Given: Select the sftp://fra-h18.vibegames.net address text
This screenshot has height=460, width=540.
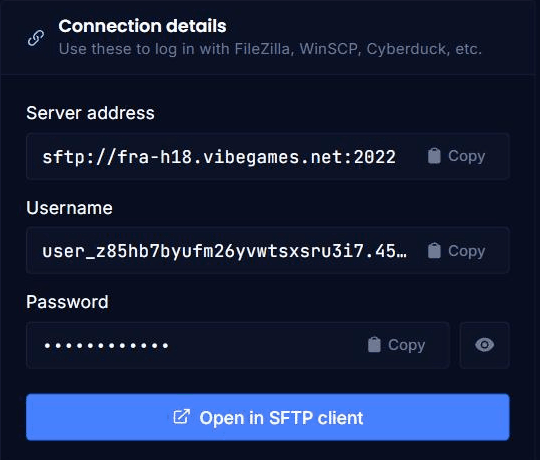Looking at the screenshot, I should coord(219,157).
